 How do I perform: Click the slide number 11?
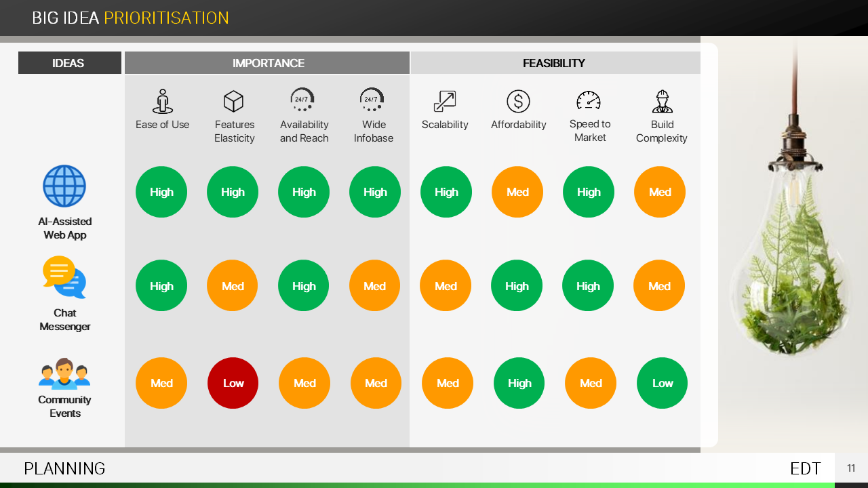[851, 468]
